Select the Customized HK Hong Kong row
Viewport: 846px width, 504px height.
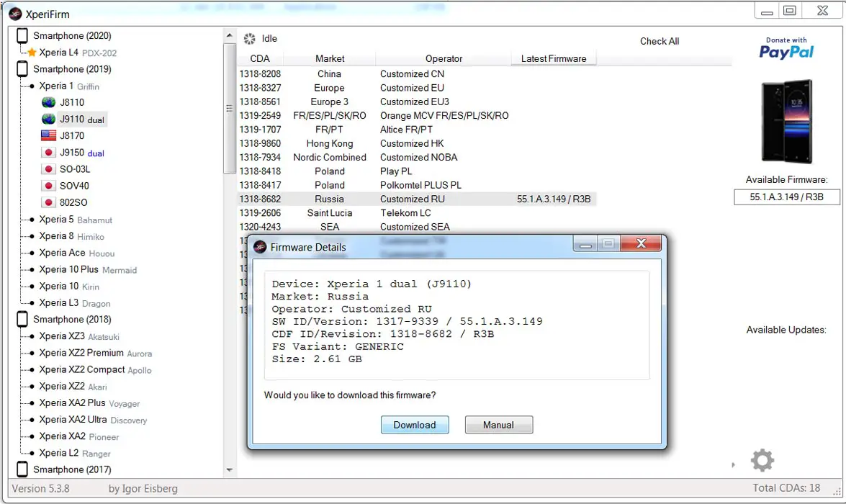[x=417, y=143]
